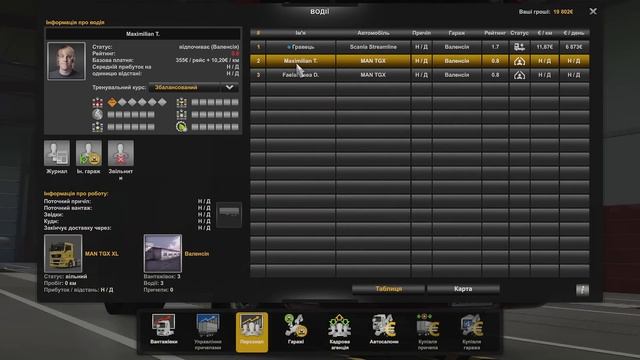640x360 pixels.
Task: Sort by the Гараж column header
Action: tap(457, 33)
